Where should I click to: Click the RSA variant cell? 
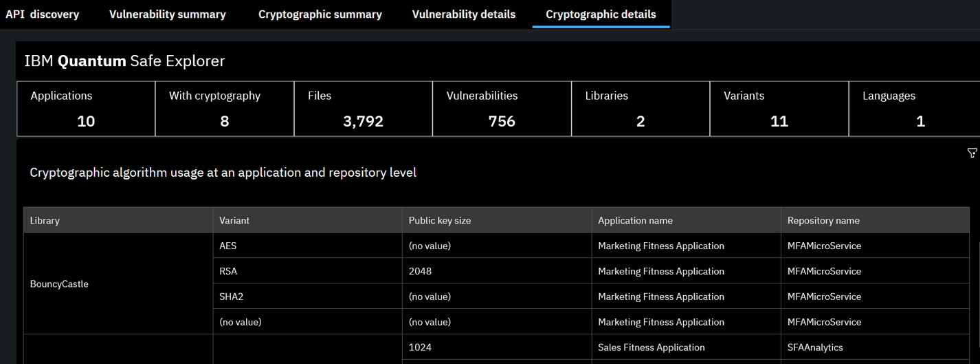coord(228,271)
